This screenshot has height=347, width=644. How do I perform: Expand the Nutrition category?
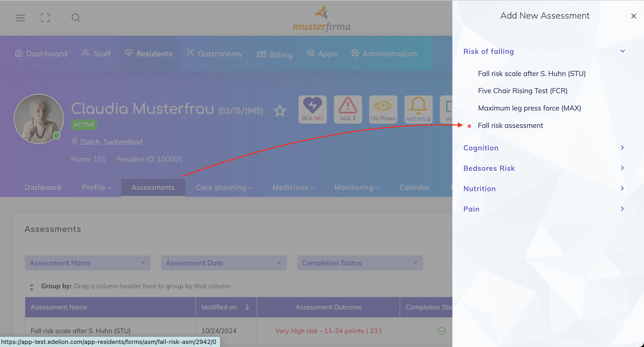click(622, 189)
